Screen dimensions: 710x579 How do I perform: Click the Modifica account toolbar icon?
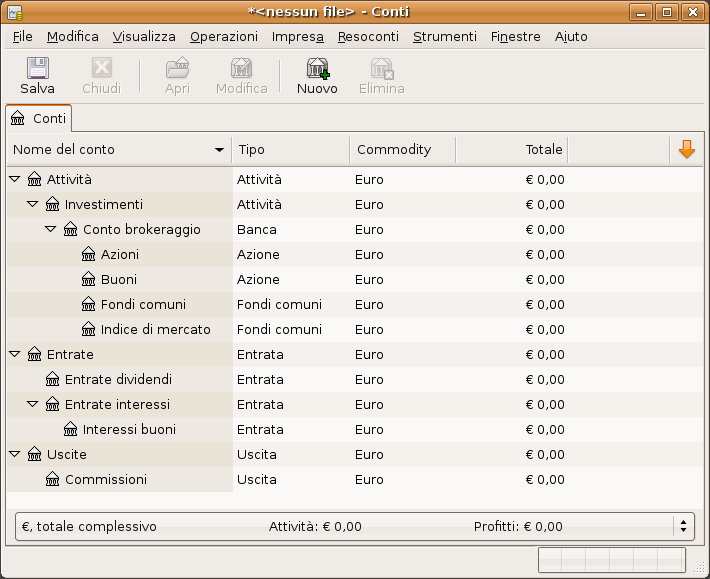pyautogui.click(x=241, y=69)
